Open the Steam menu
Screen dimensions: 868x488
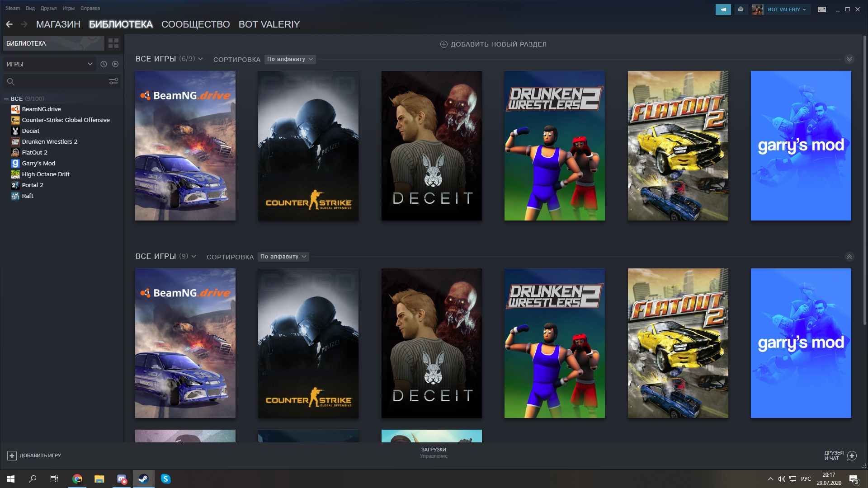pos(13,8)
